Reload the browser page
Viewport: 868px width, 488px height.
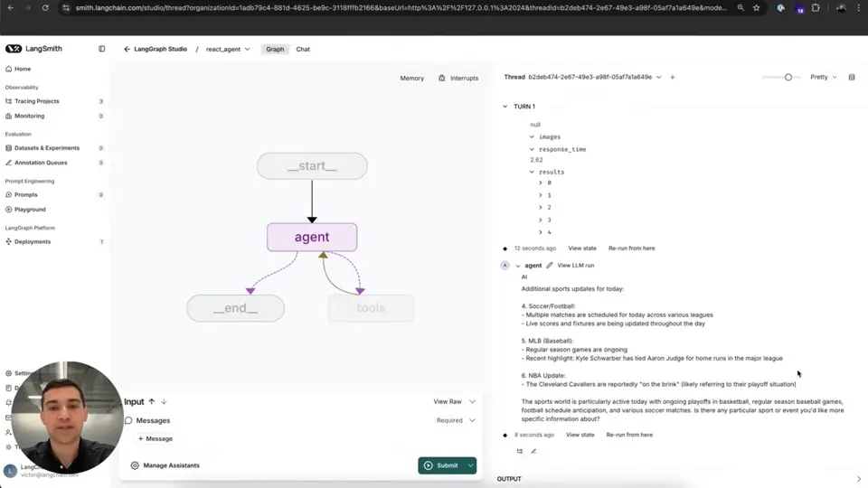(45, 8)
